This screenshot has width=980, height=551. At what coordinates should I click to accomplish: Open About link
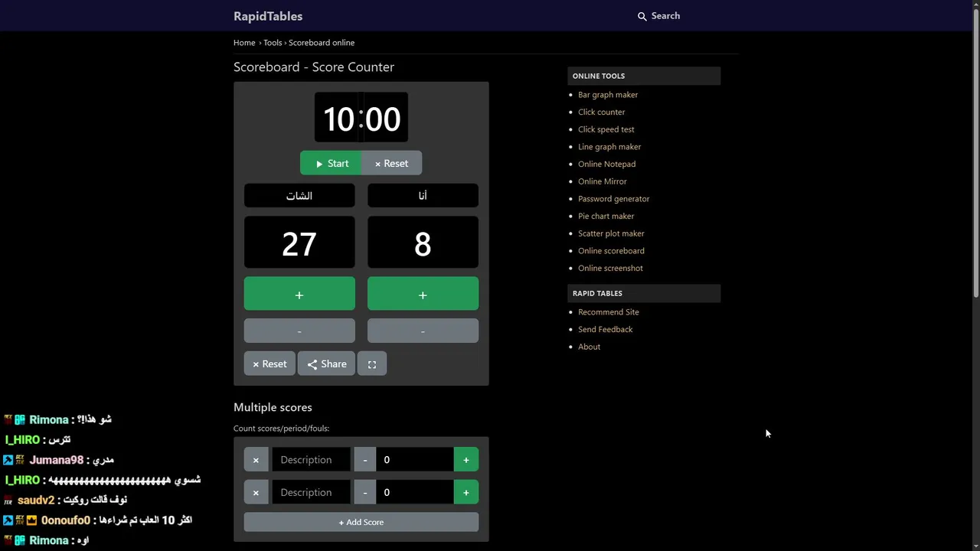pos(589,347)
